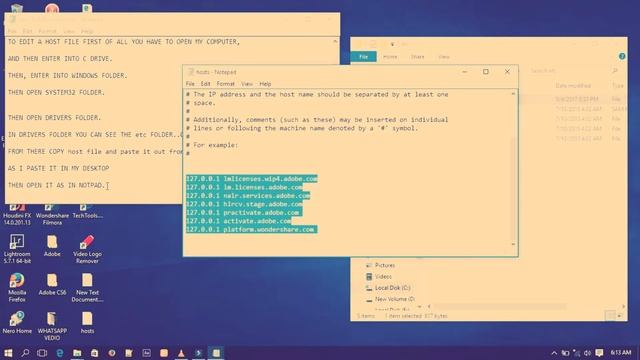Click the line '127.0.0.1 platform.wondershare.com'

(251, 229)
